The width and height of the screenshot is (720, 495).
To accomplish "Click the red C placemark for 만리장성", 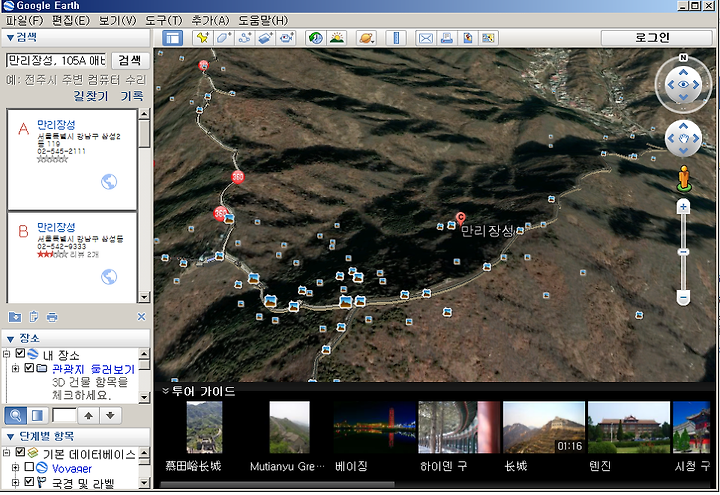I will (x=460, y=218).
